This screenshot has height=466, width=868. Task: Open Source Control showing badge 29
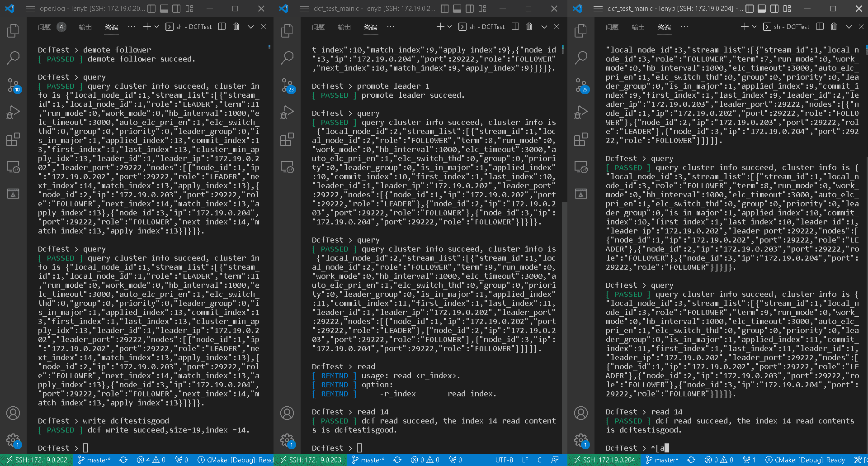(581, 85)
